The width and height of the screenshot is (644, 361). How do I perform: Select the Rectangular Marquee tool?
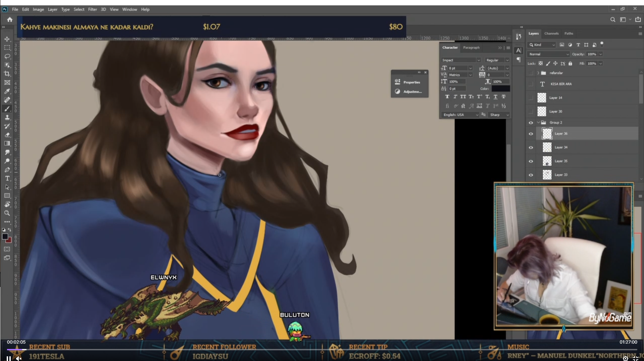click(x=7, y=48)
